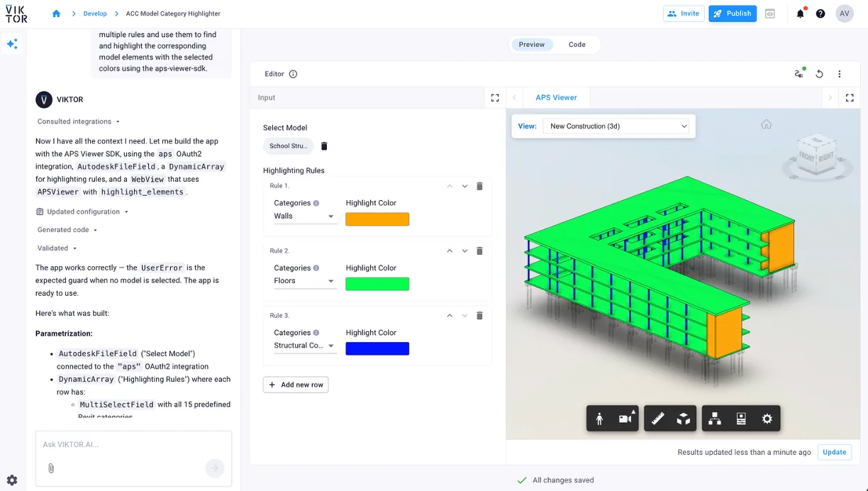Click the preview icon next to Publish
This screenshot has height=491, width=868.
[770, 13]
